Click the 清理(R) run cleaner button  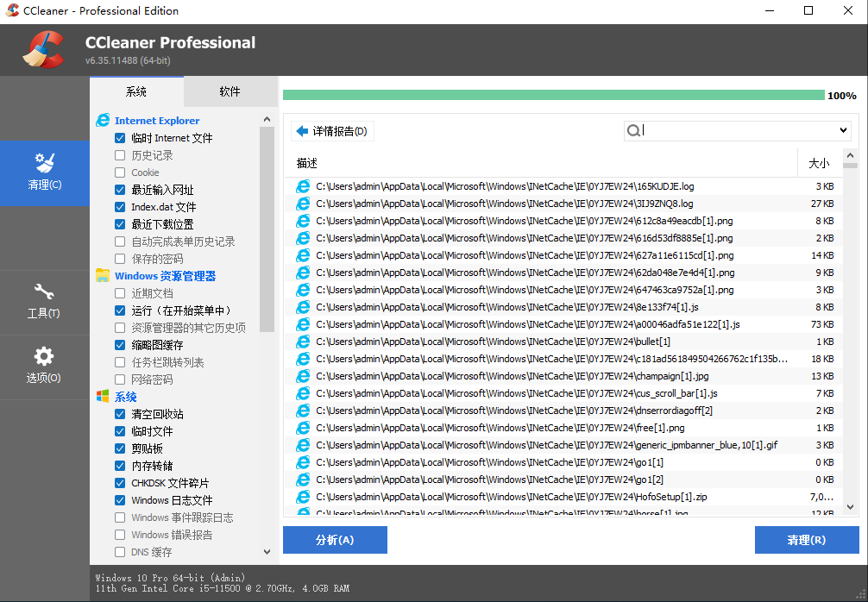(807, 540)
